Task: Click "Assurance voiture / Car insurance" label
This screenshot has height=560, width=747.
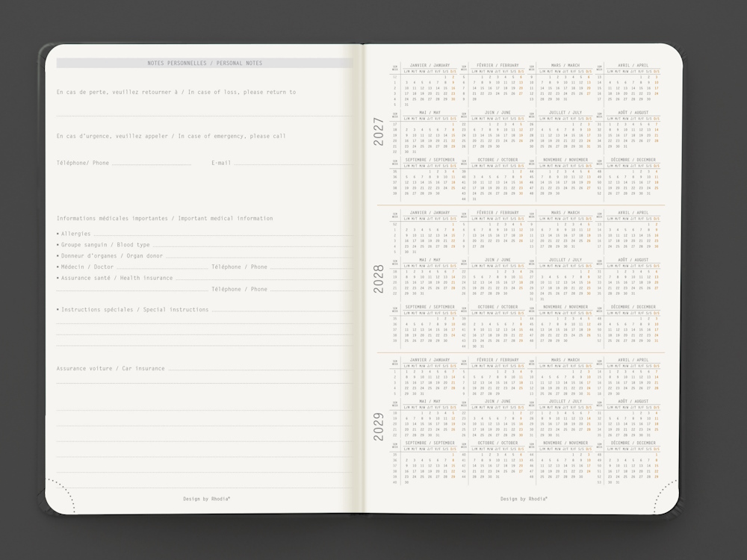Action: coord(111,369)
